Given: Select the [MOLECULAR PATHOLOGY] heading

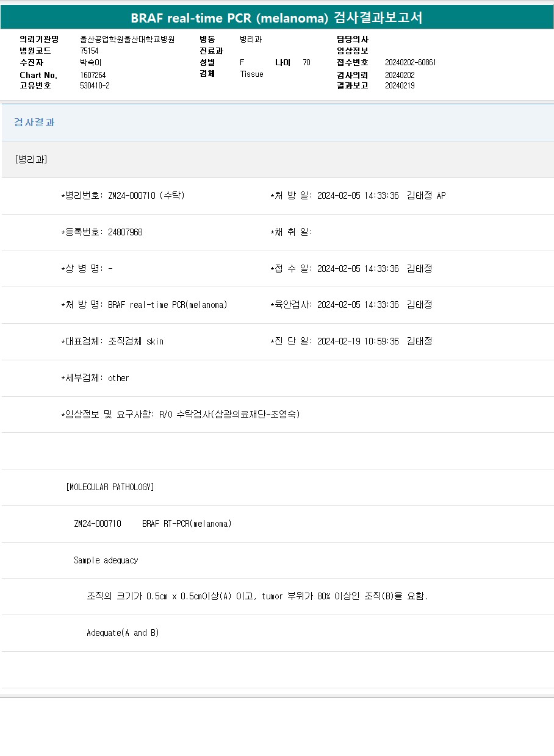Looking at the screenshot, I should [110, 487].
